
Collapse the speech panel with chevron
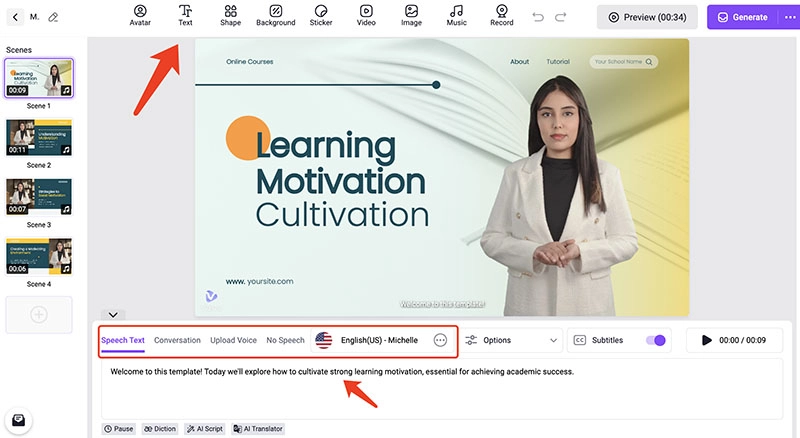point(112,315)
